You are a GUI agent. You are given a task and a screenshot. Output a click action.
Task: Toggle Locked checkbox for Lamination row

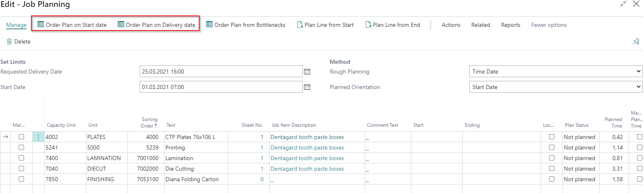tap(552, 158)
